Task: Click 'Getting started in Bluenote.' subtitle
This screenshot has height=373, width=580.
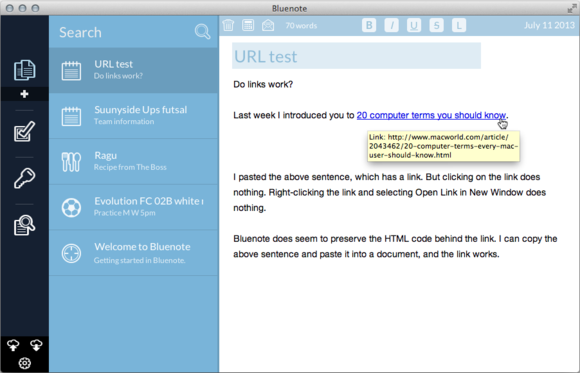Action: point(139,260)
